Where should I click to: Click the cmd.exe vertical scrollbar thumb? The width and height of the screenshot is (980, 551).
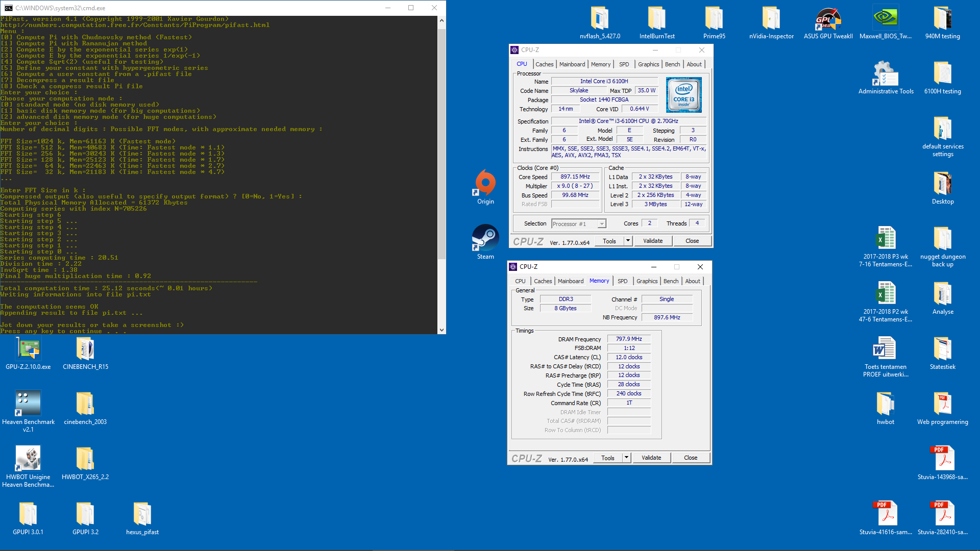tap(442, 144)
